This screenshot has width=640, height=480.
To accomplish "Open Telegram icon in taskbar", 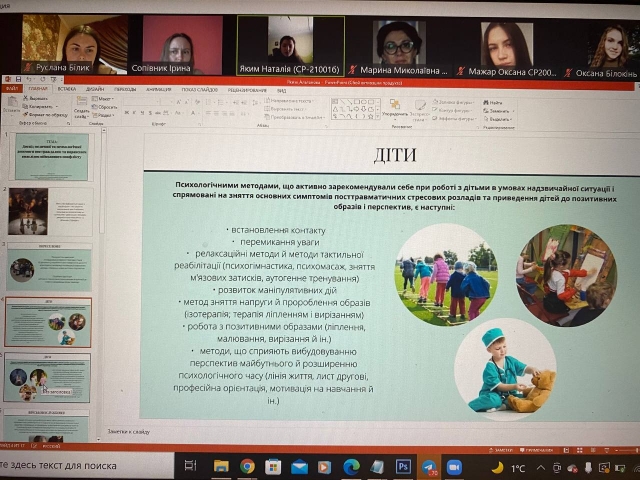I will [x=429, y=467].
